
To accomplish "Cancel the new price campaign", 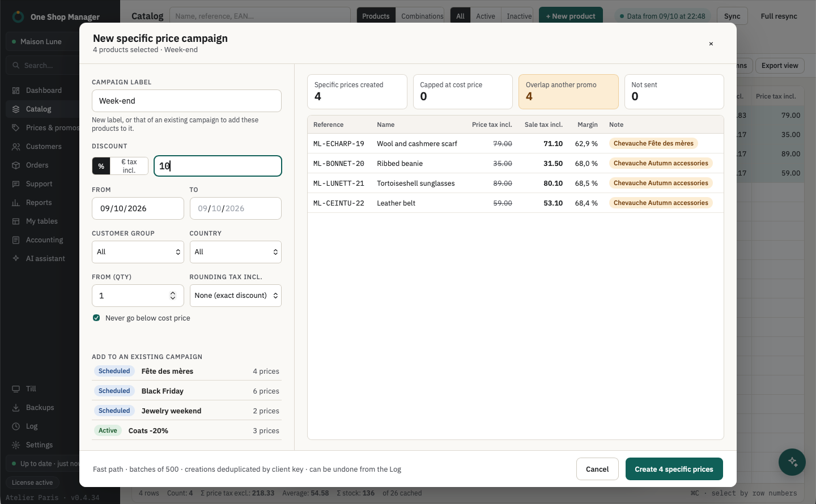I will point(597,469).
